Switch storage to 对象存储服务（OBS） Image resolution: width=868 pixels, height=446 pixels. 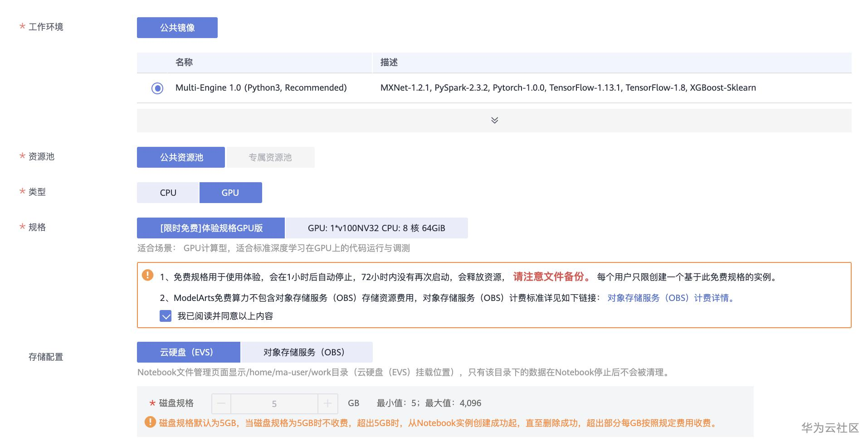point(305,352)
